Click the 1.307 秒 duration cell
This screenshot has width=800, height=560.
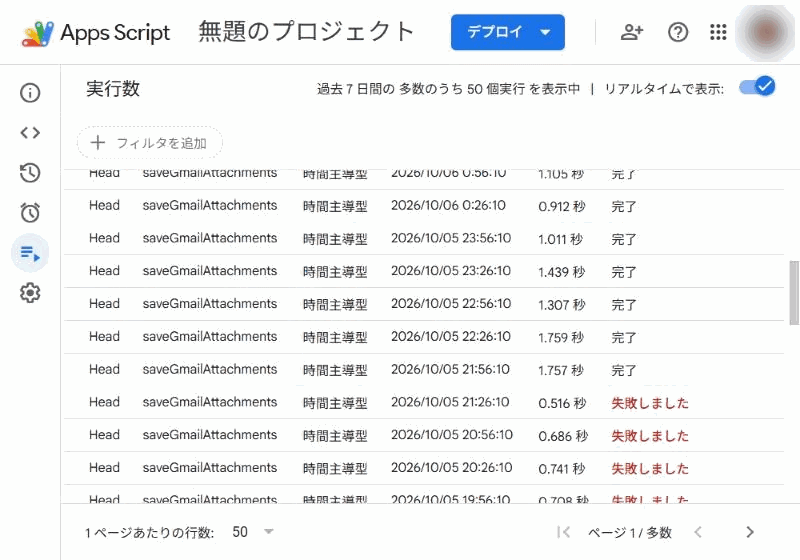[x=561, y=304]
